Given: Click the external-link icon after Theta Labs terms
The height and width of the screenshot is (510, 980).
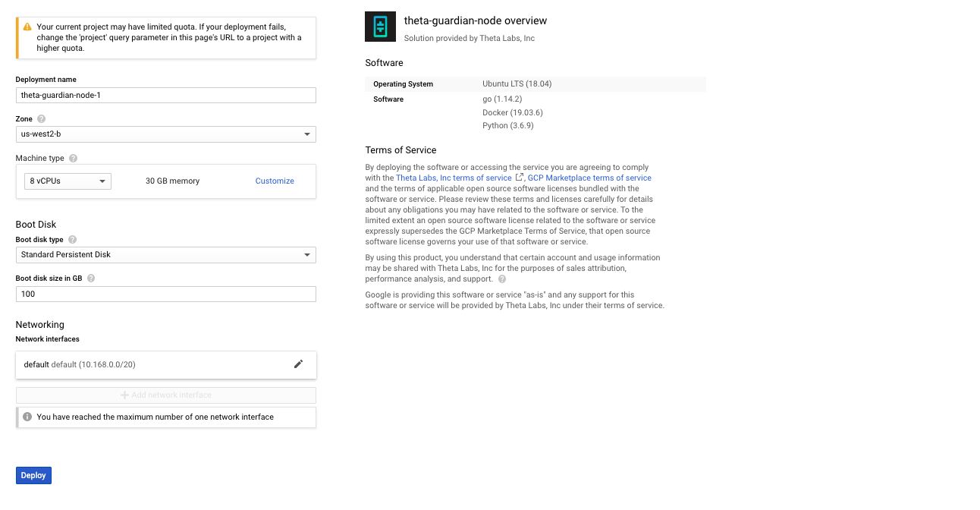Looking at the screenshot, I should pyautogui.click(x=520, y=178).
